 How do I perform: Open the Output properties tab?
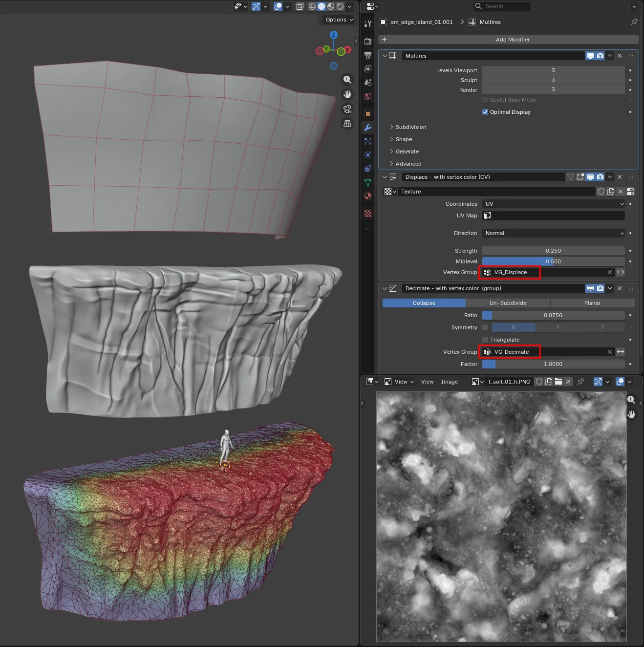point(368,55)
